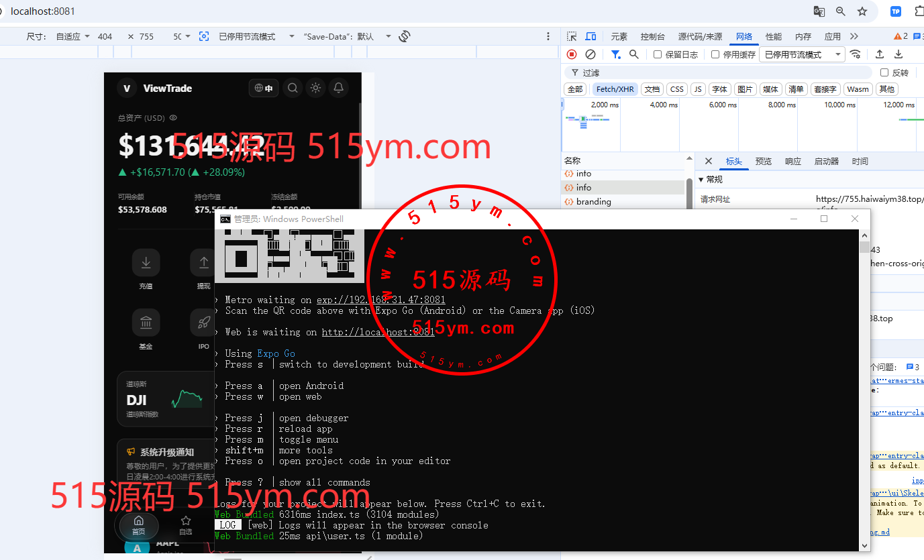This screenshot has height=560, width=924.
Task: Click the viewport width field showing 404
Action: pos(107,36)
